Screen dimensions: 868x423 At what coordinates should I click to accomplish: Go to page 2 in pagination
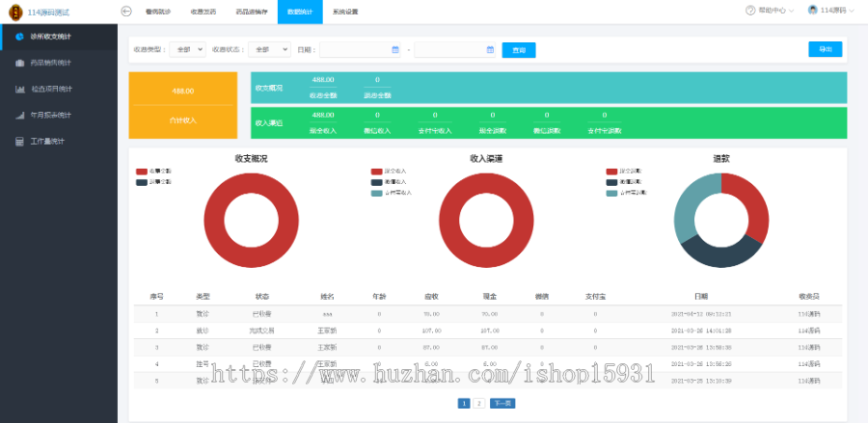479,403
